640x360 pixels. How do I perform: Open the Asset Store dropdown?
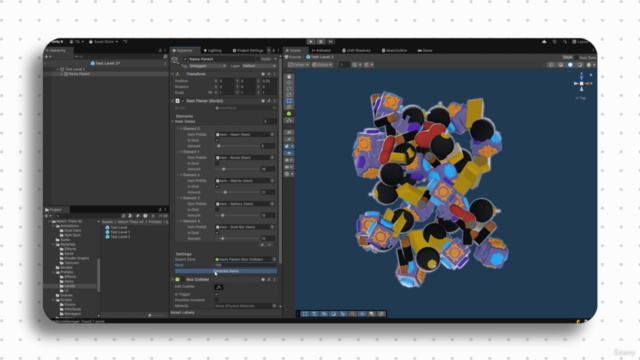click(x=104, y=42)
